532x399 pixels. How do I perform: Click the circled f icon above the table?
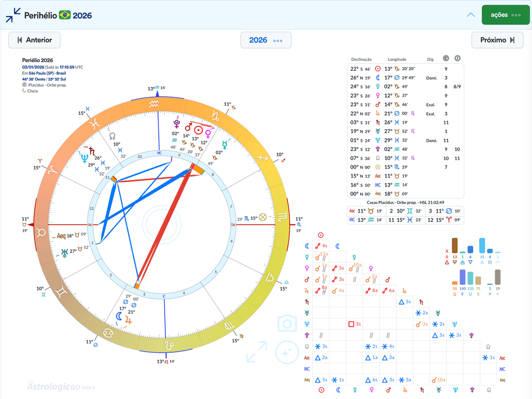(457, 58)
